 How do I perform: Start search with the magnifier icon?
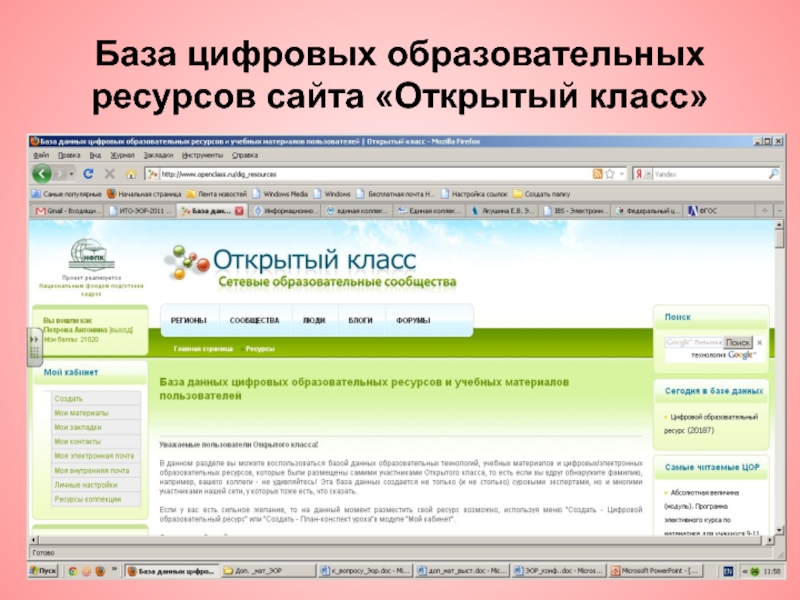(x=773, y=174)
